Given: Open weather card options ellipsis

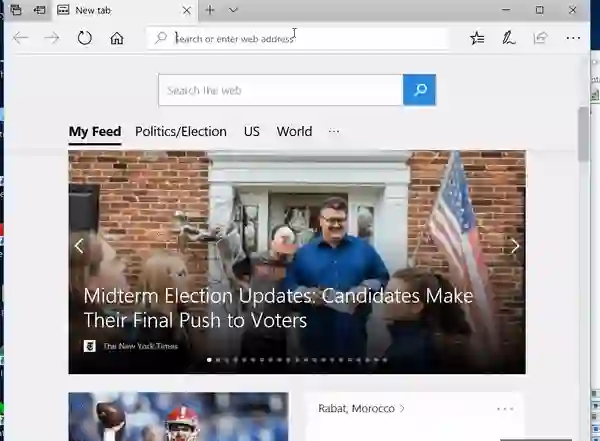Looking at the screenshot, I should (505, 409).
